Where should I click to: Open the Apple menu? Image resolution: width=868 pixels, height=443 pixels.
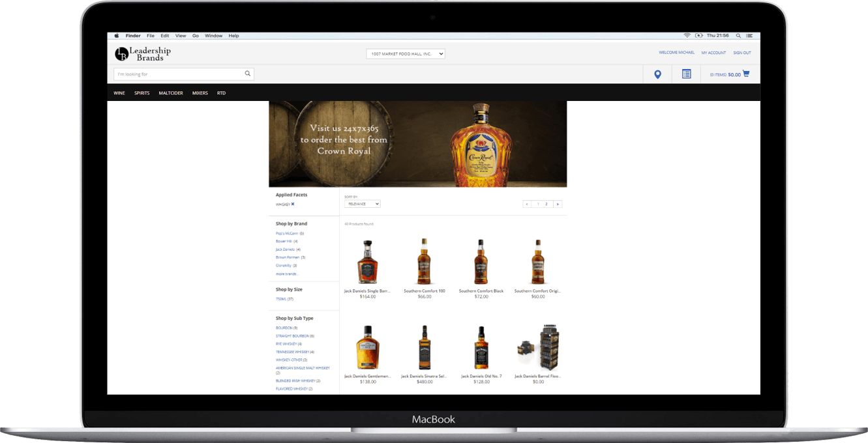117,36
